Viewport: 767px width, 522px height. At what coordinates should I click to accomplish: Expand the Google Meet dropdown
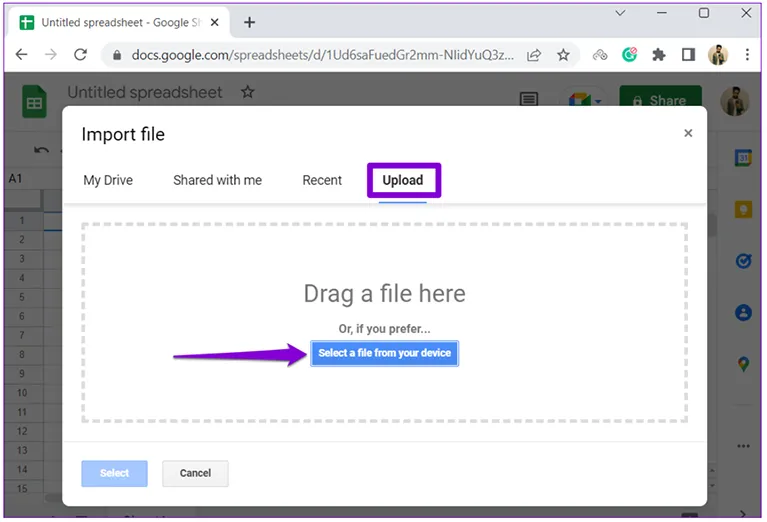pos(598,101)
